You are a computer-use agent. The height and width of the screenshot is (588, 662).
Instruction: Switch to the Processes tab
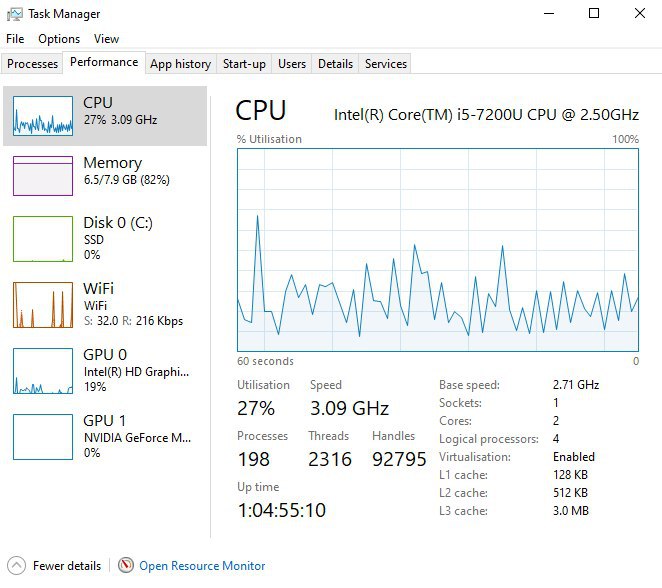click(33, 64)
